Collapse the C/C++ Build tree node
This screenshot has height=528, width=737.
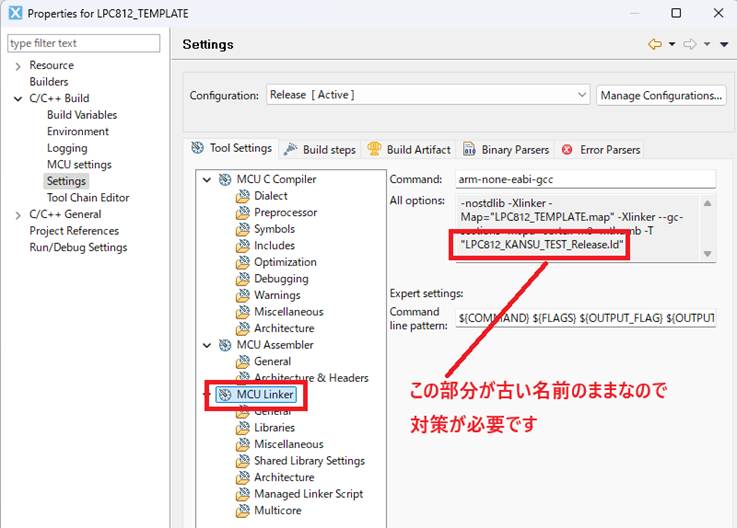point(18,98)
